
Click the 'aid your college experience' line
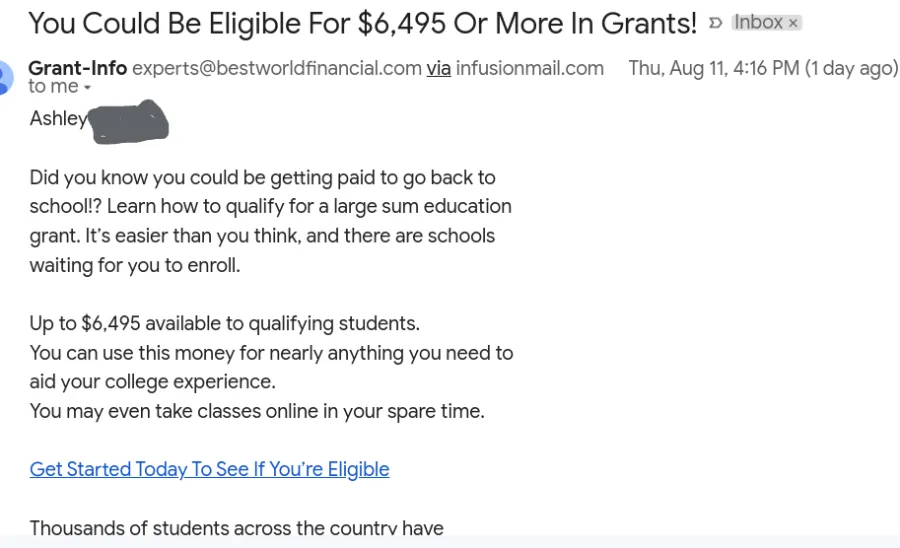tap(153, 382)
